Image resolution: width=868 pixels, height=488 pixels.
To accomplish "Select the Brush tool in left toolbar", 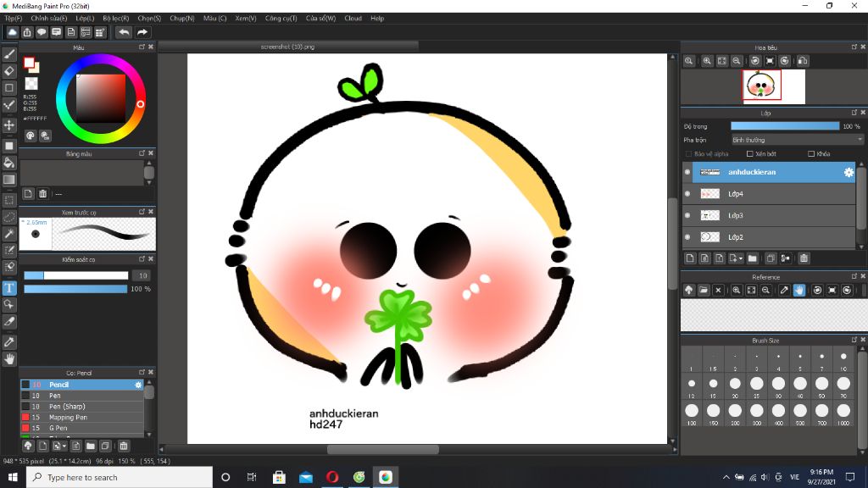I will (9, 54).
